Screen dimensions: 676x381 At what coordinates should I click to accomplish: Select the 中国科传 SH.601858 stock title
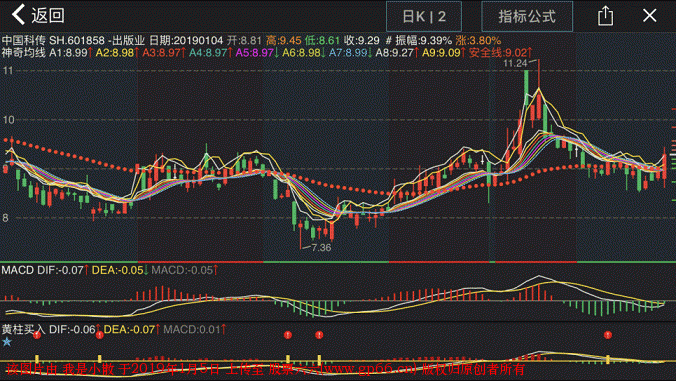tap(53, 41)
